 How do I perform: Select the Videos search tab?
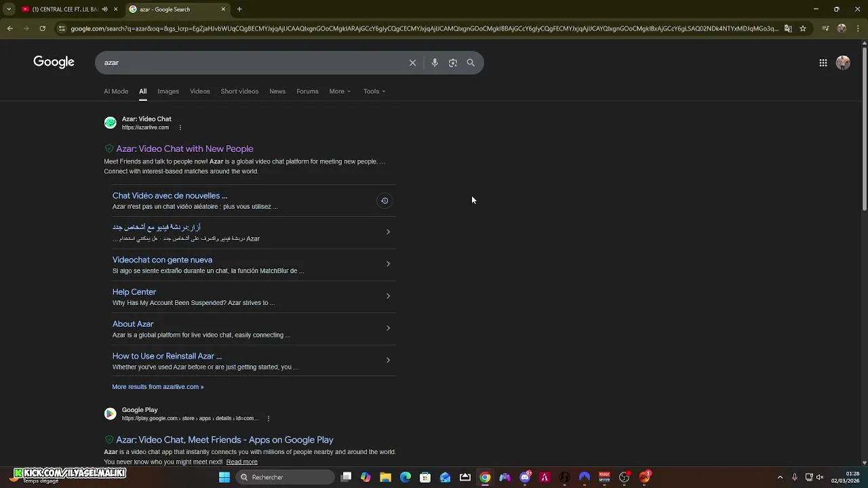pyautogui.click(x=199, y=91)
